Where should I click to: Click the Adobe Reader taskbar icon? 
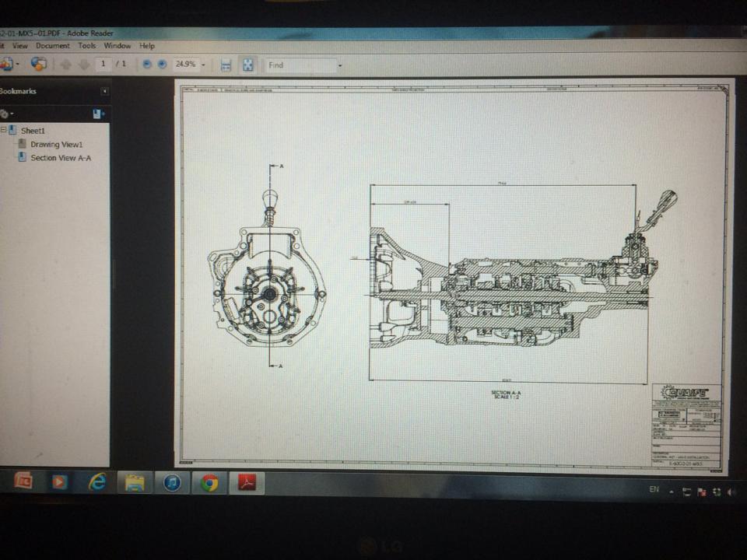click(x=247, y=483)
